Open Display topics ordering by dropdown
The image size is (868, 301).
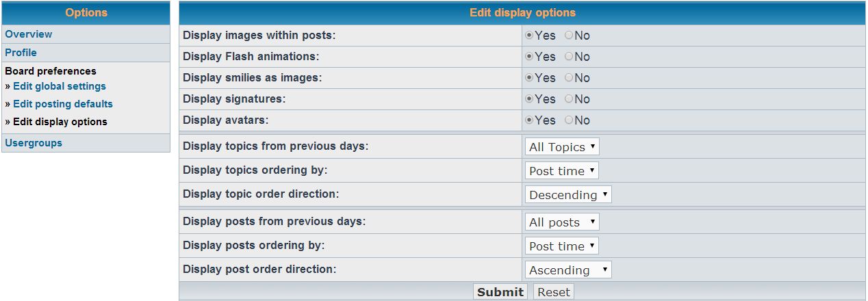(562, 171)
